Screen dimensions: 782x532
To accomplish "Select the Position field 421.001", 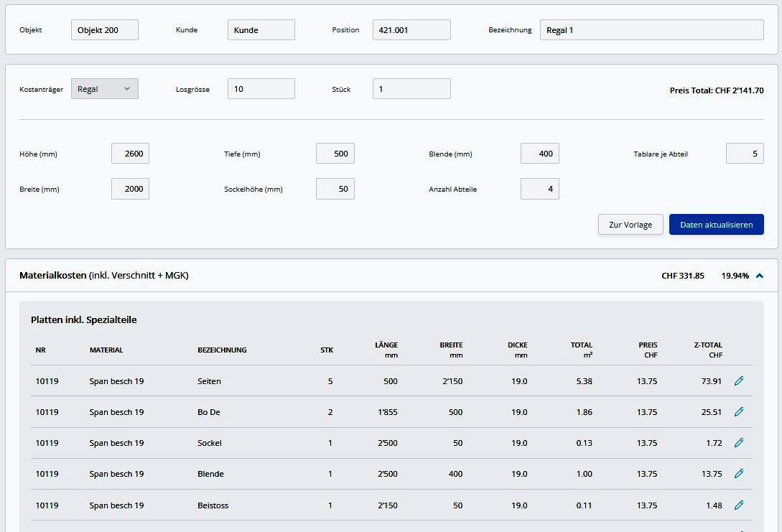I will coord(411,30).
